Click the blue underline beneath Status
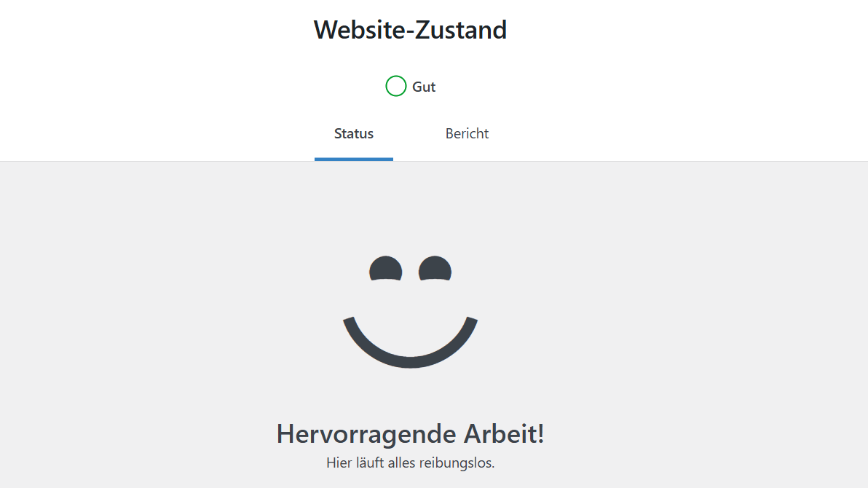Image resolution: width=868 pixels, height=488 pixels. [354, 160]
